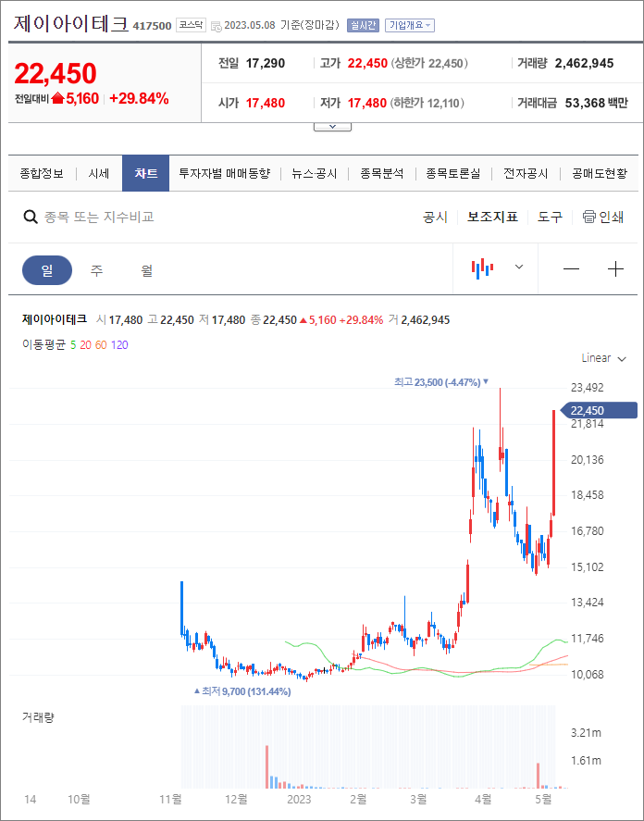Viewport: 644px width, 821px height.
Task: Zoom out the chart with minus button
Action: pos(571,269)
